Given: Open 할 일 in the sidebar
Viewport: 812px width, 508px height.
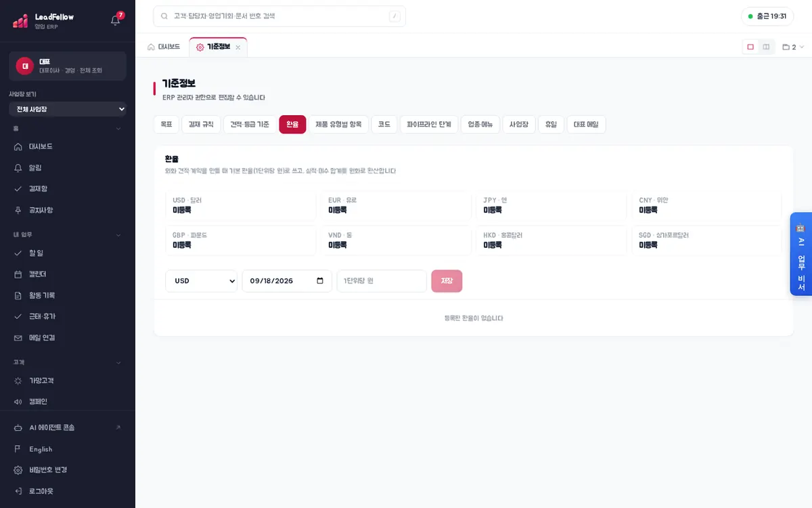Looking at the screenshot, I should pyautogui.click(x=68, y=253).
